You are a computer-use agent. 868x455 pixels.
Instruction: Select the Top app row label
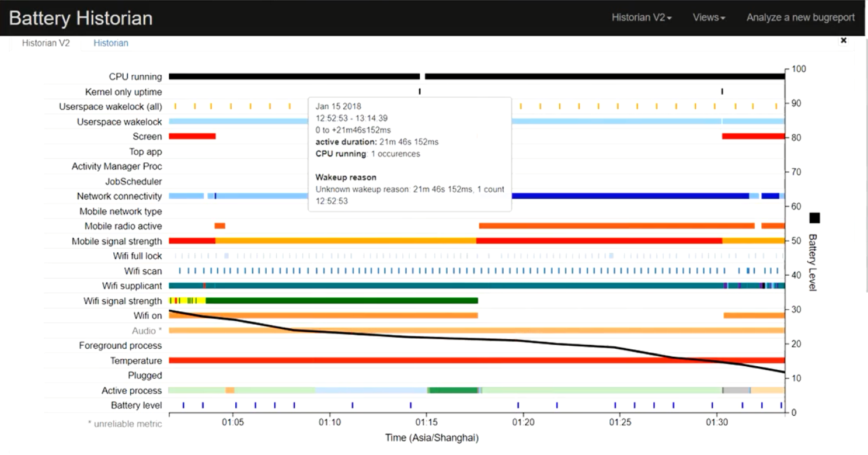(x=146, y=152)
